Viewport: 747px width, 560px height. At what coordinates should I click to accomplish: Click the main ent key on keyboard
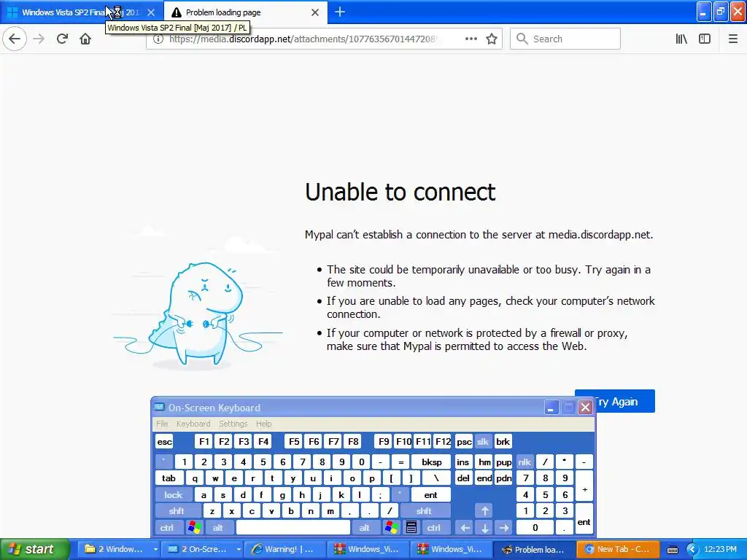[x=430, y=495]
